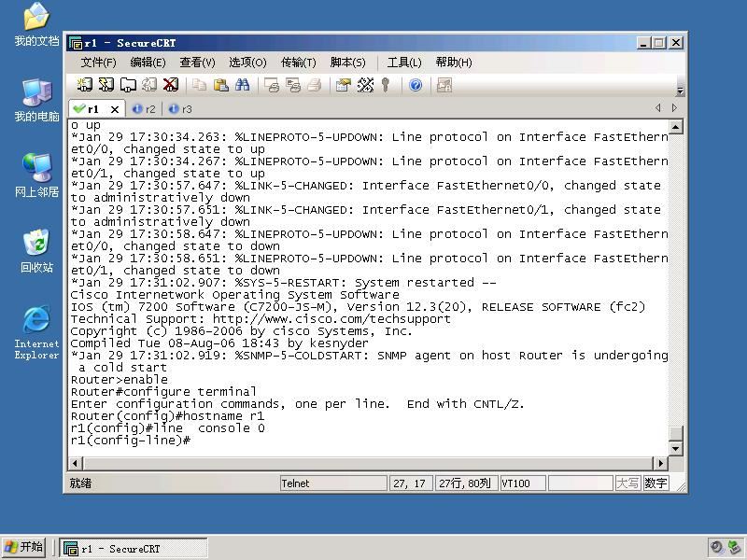Switch to the r3 session tab
747x560 pixels.
pyautogui.click(x=180, y=109)
